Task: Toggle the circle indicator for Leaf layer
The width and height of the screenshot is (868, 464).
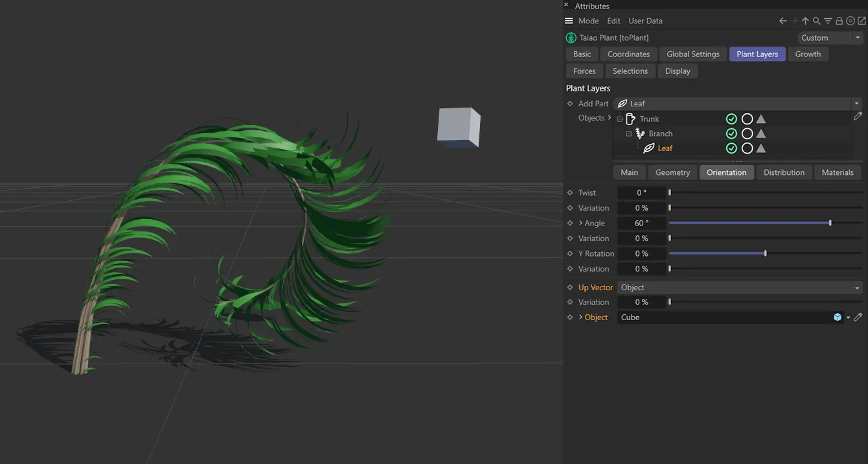Action: (x=747, y=148)
